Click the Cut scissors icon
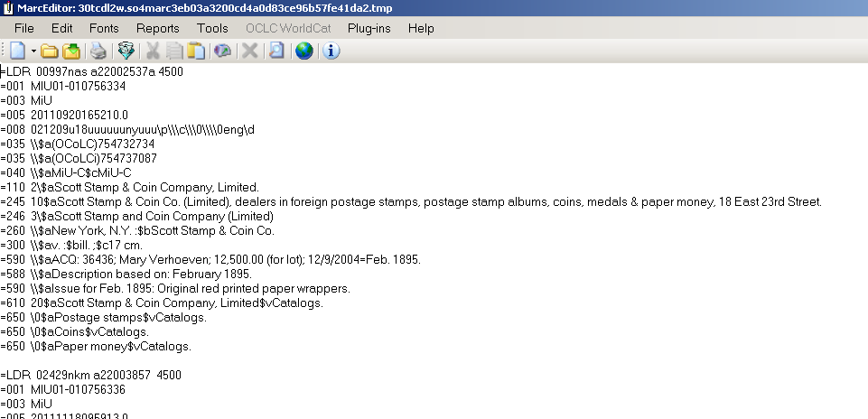Viewport: 868px width, 419px height. point(153,51)
